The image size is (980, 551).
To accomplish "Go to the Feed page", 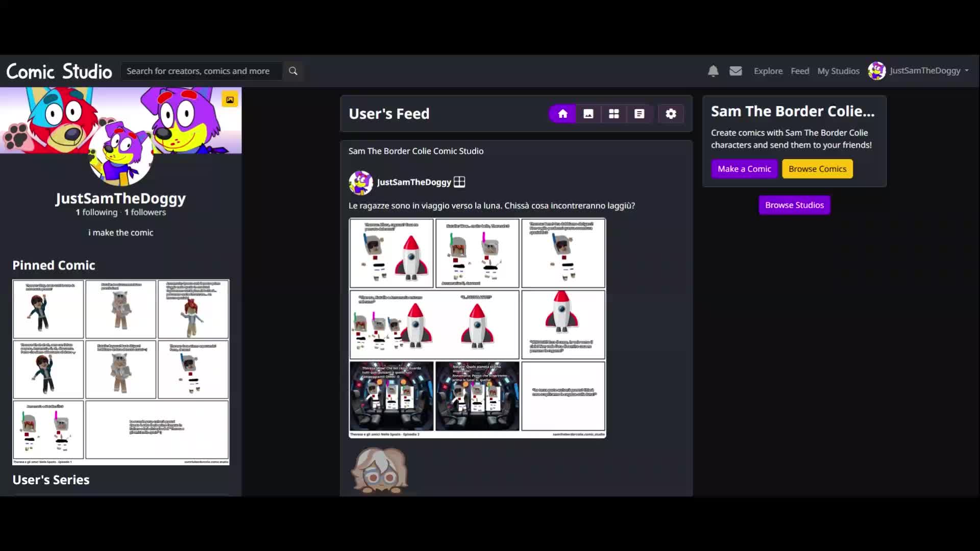I will [799, 71].
